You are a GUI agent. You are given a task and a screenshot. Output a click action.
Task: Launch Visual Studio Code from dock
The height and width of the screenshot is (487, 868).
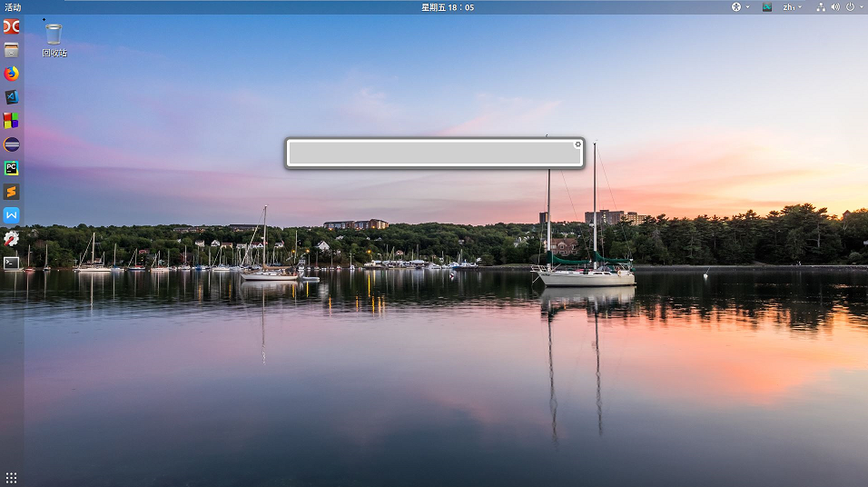[x=11, y=97]
